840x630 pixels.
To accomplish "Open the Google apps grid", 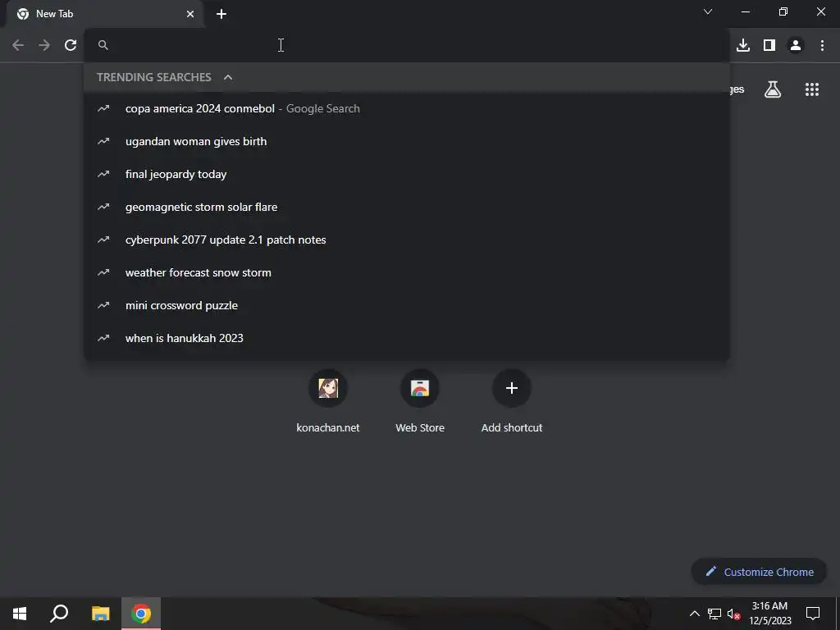I will [812, 89].
